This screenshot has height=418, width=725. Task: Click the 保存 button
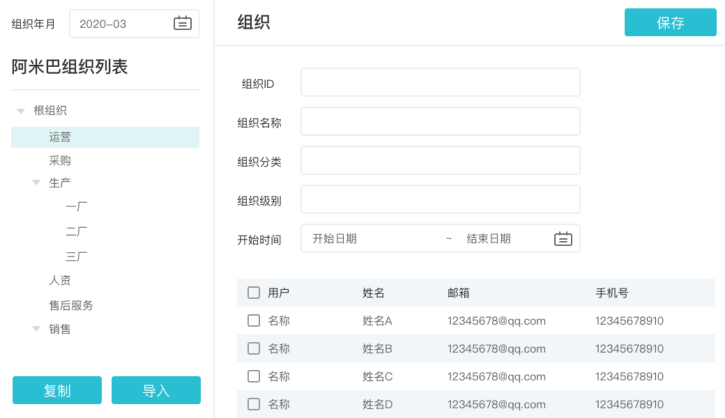670,23
